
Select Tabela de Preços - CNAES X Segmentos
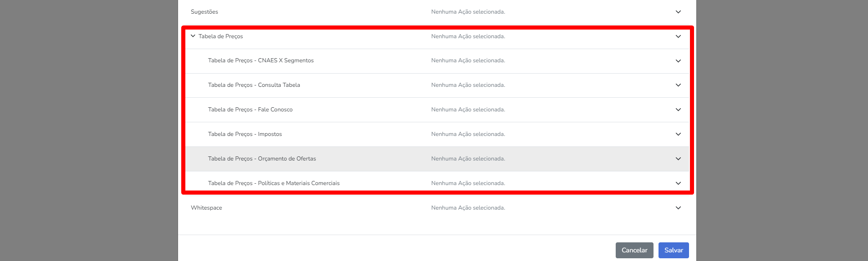(260, 60)
